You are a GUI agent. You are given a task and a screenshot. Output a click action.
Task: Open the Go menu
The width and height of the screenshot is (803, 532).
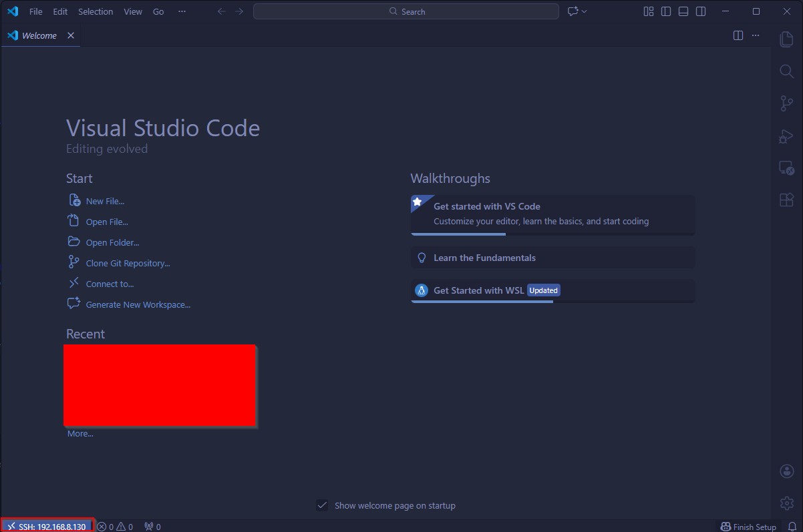(158, 11)
